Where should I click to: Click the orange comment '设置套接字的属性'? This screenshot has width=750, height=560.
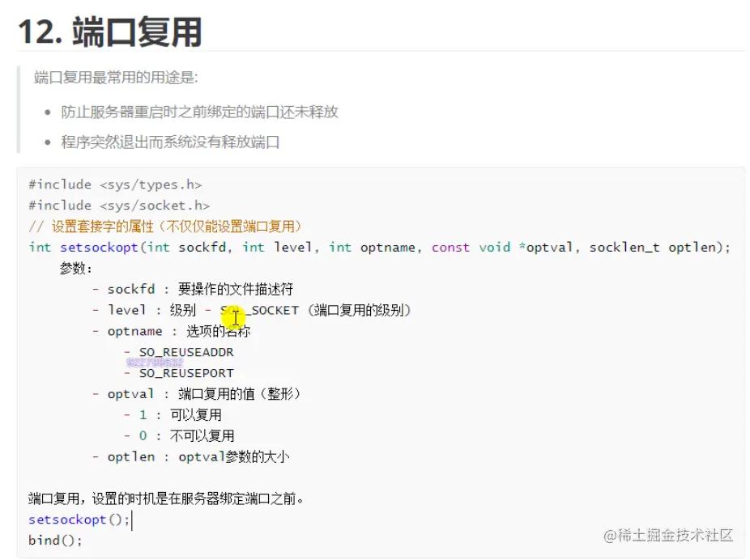click(x=103, y=227)
